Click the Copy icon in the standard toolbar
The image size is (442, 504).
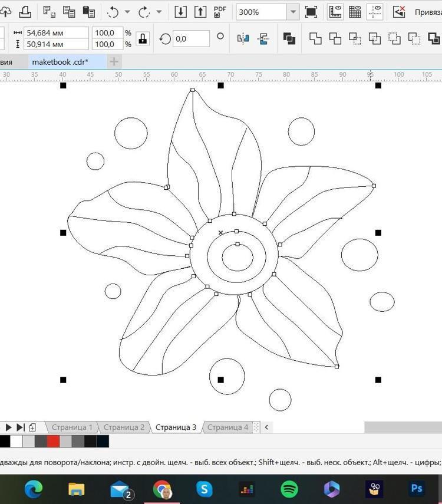[x=69, y=12]
